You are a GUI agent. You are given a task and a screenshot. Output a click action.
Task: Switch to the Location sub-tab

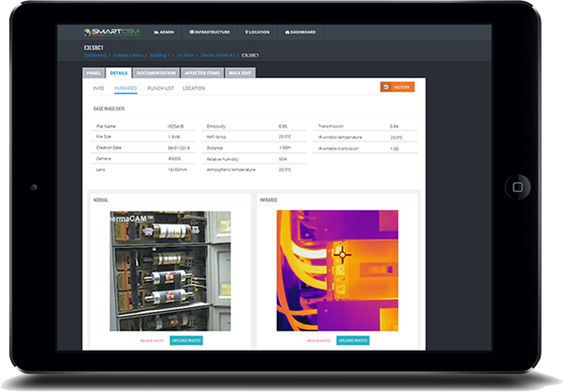click(194, 88)
